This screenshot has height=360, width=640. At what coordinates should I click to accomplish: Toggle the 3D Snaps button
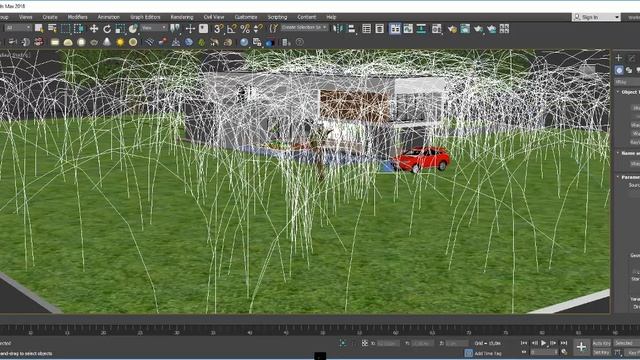tap(219, 29)
